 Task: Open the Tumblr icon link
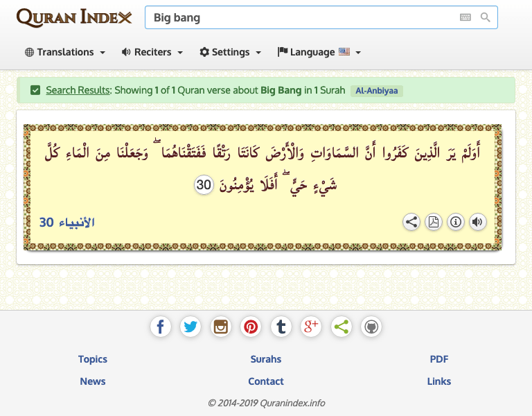pyautogui.click(x=281, y=327)
